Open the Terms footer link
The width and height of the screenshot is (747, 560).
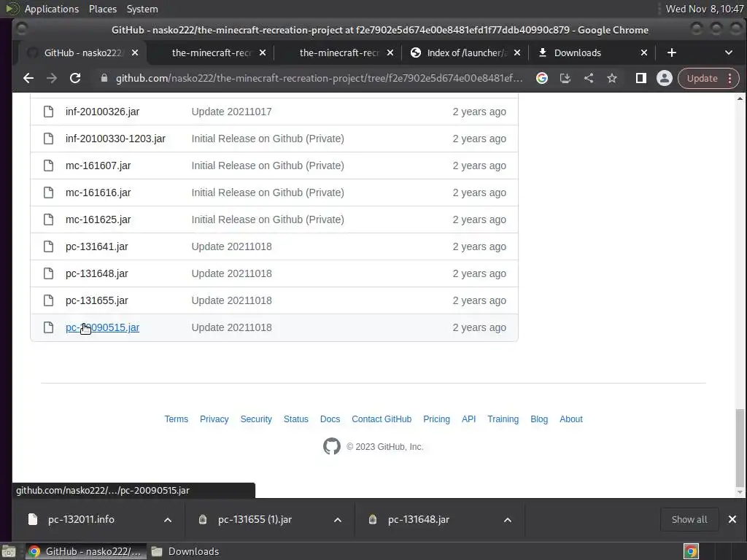click(177, 419)
